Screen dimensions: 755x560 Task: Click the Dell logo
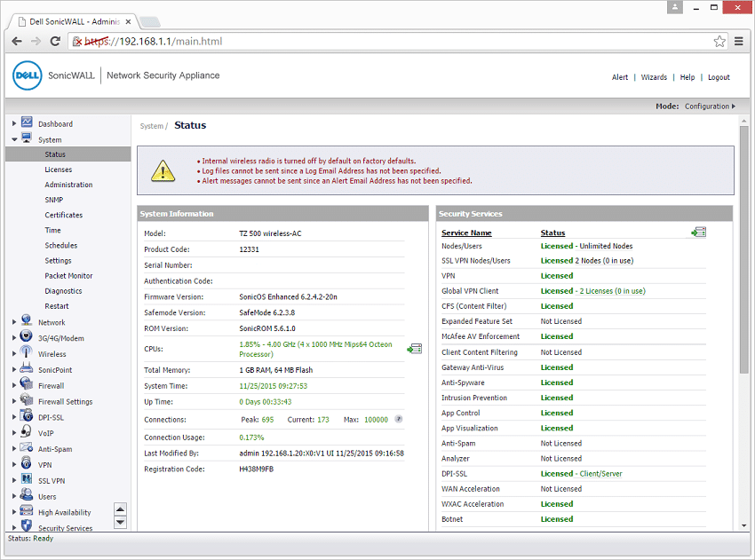click(28, 75)
